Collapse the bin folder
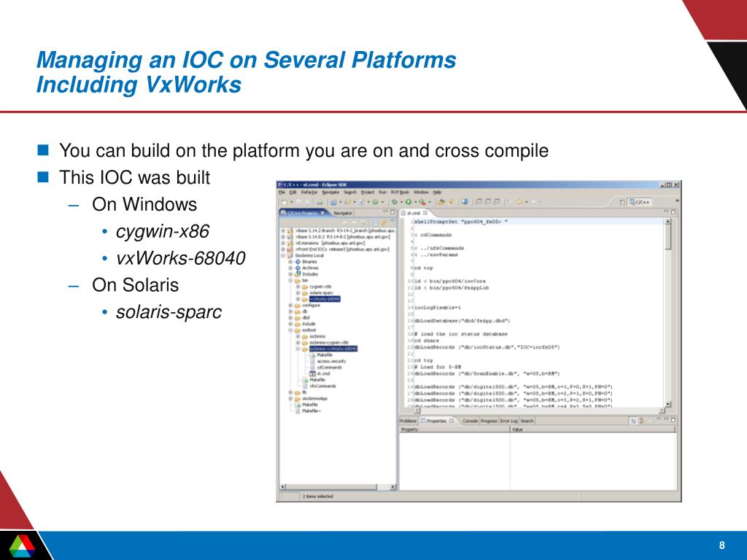This screenshot has width=747, height=560. point(290,281)
